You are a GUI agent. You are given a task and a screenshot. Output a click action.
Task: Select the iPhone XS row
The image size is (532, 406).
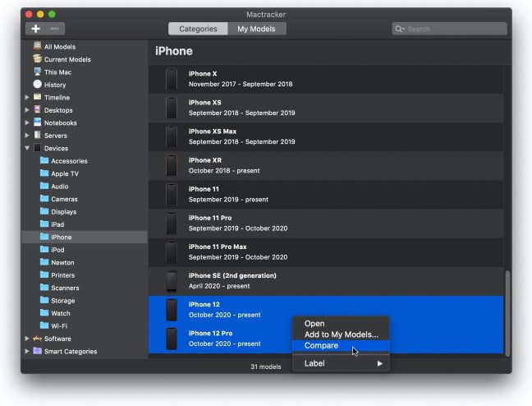[326, 108]
